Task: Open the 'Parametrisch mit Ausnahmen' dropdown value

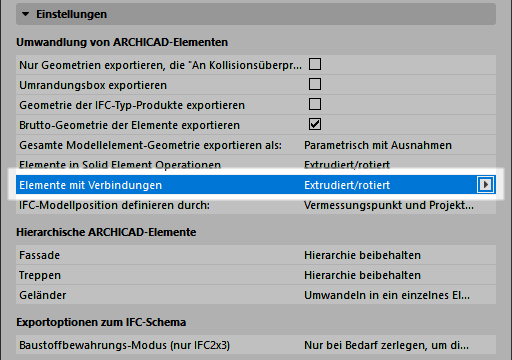Action: point(378,145)
